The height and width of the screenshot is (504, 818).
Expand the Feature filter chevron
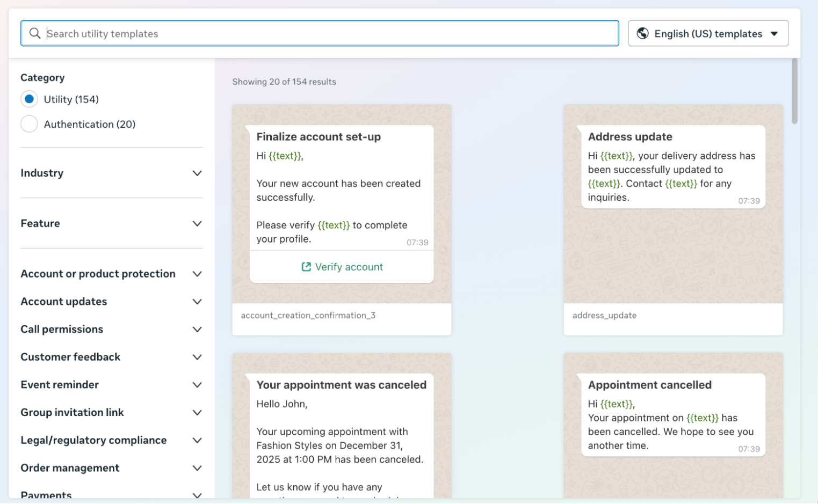pos(197,223)
